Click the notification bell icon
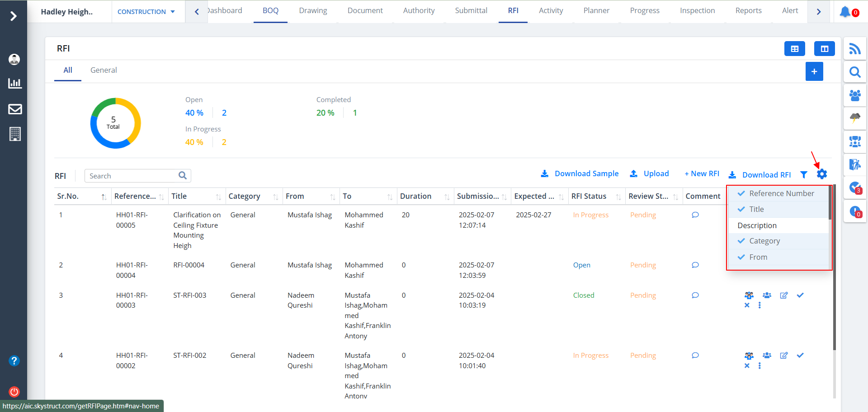 [844, 12]
